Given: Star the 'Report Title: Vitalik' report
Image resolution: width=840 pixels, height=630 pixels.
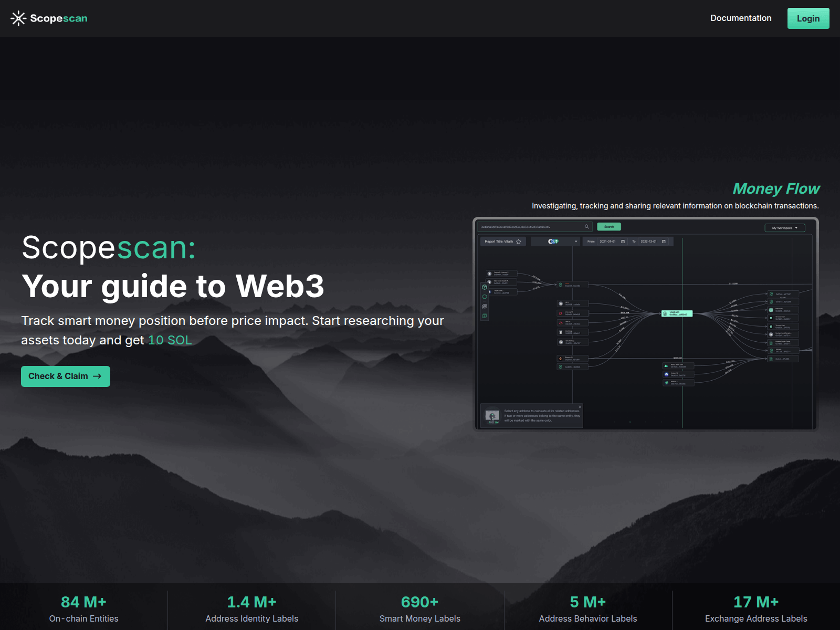Looking at the screenshot, I should coord(519,241).
